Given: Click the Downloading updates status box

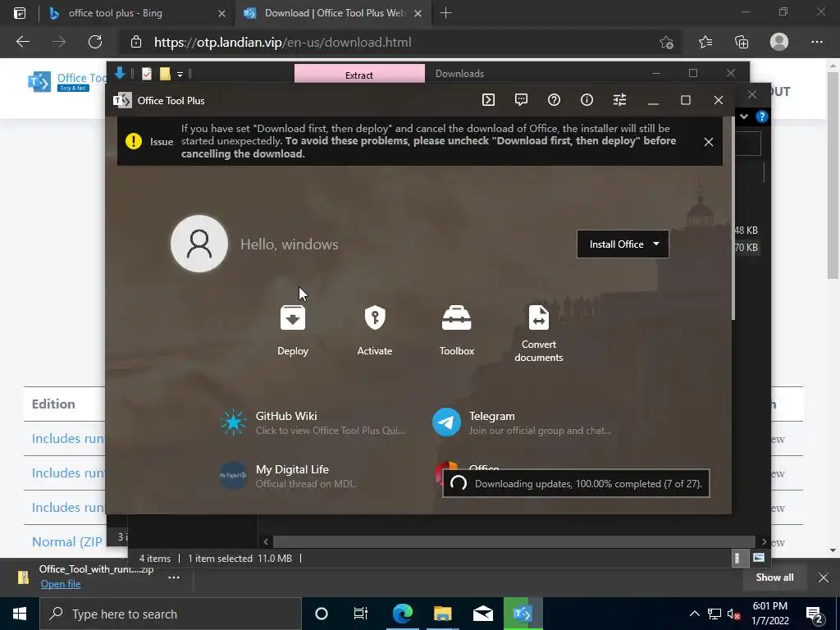Looking at the screenshot, I should click(x=576, y=484).
